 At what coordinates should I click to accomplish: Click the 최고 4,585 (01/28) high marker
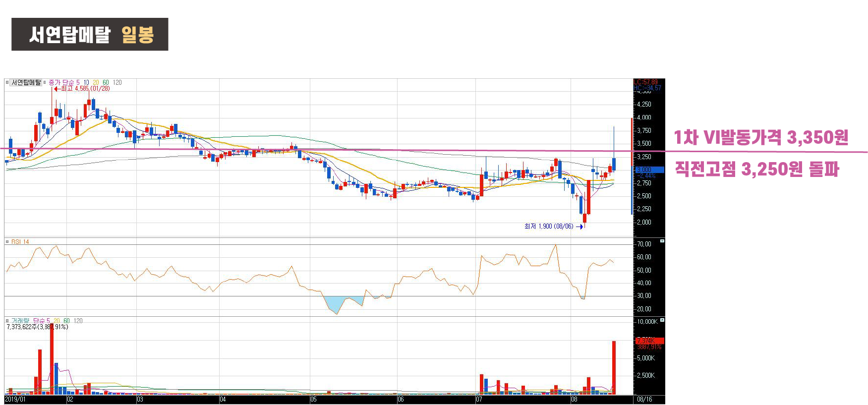coord(82,89)
